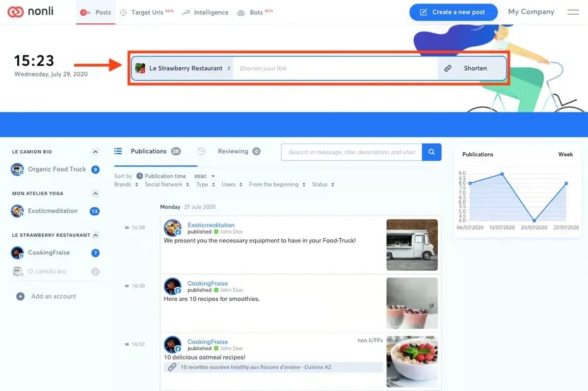The height and width of the screenshot is (391, 588).
Task: Click Publication time sort option
Action: (161, 176)
